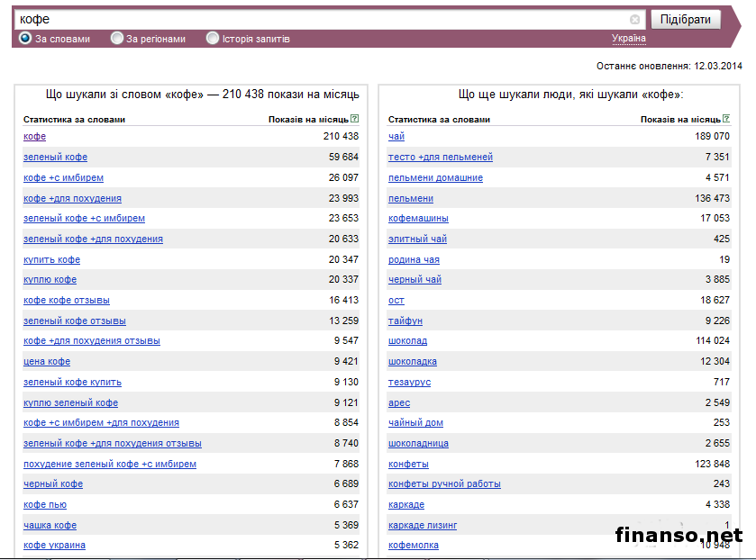Click the «кофе украина» link

54,546
